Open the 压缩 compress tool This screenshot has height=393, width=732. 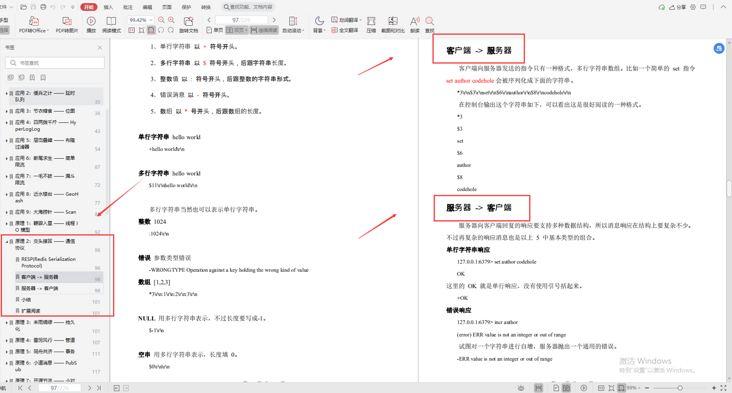tap(371, 25)
